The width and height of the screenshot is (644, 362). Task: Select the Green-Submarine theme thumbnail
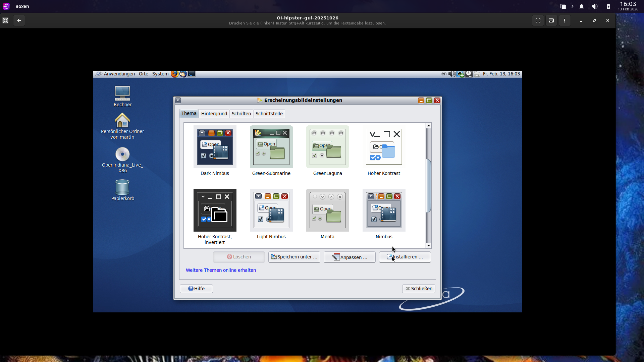click(271, 147)
